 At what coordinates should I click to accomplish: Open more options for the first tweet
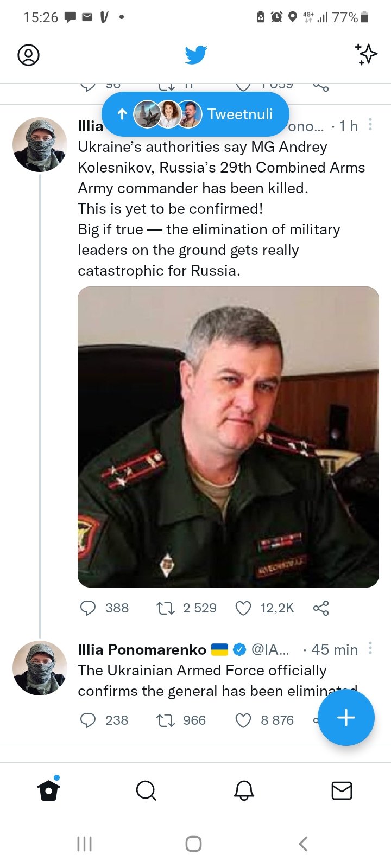point(370,125)
